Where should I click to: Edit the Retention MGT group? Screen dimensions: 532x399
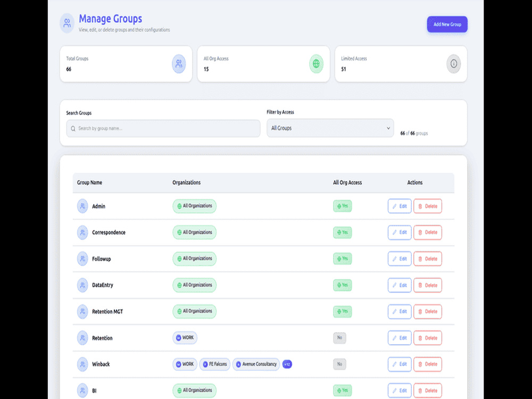(400, 311)
